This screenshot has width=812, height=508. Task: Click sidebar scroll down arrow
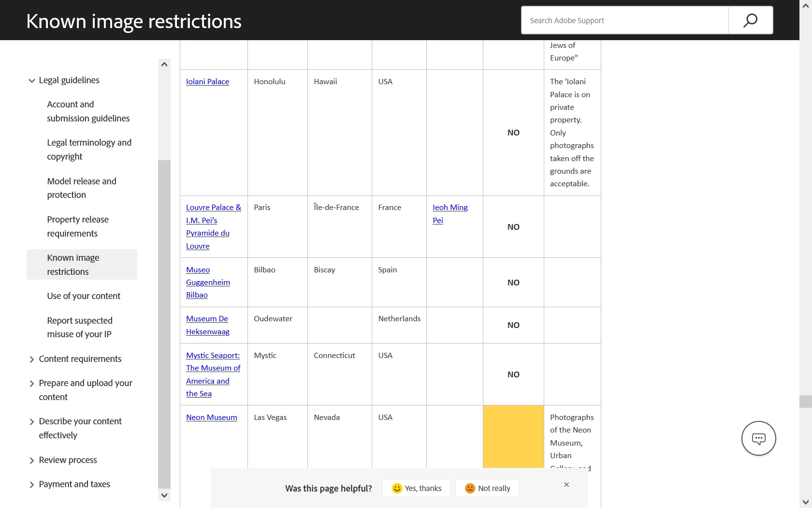coord(164,495)
